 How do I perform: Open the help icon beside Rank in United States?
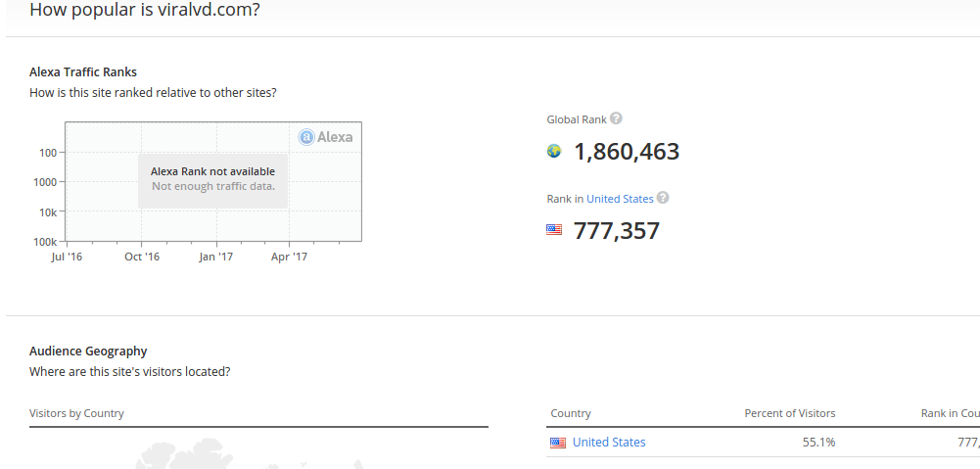click(663, 198)
